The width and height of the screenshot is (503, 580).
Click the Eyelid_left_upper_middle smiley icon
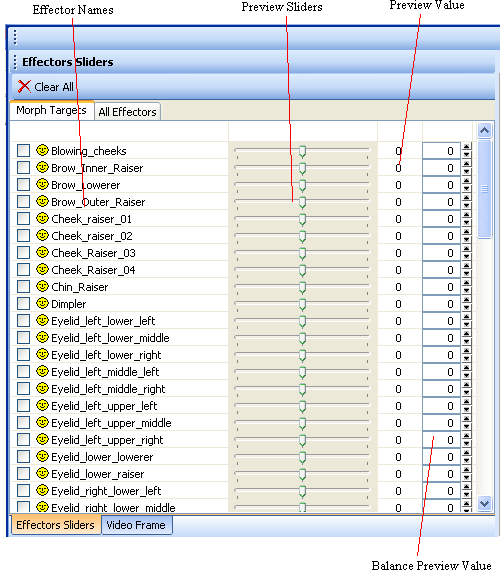(43, 422)
